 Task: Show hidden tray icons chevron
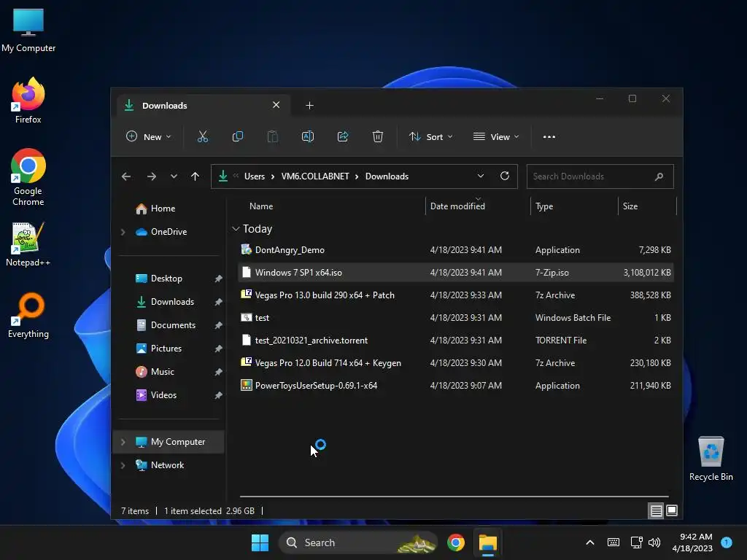(589, 542)
